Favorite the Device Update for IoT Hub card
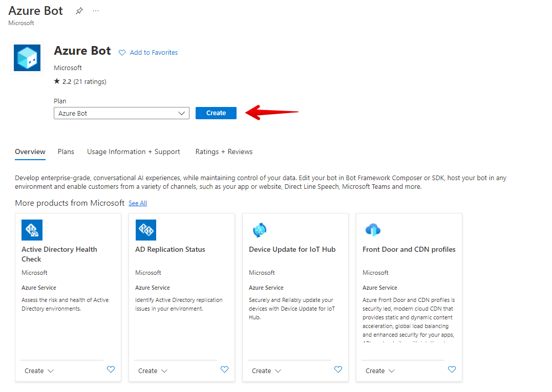This screenshot has height=392, width=552. click(x=338, y=369)
